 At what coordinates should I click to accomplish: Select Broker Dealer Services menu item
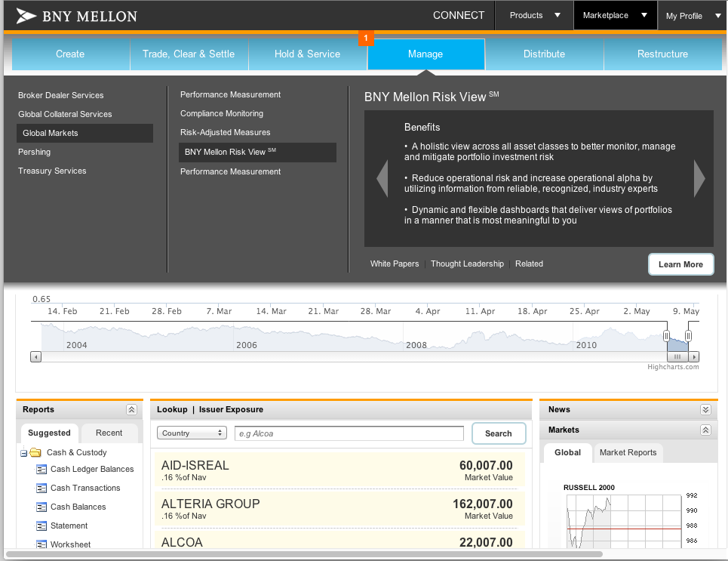61,95
